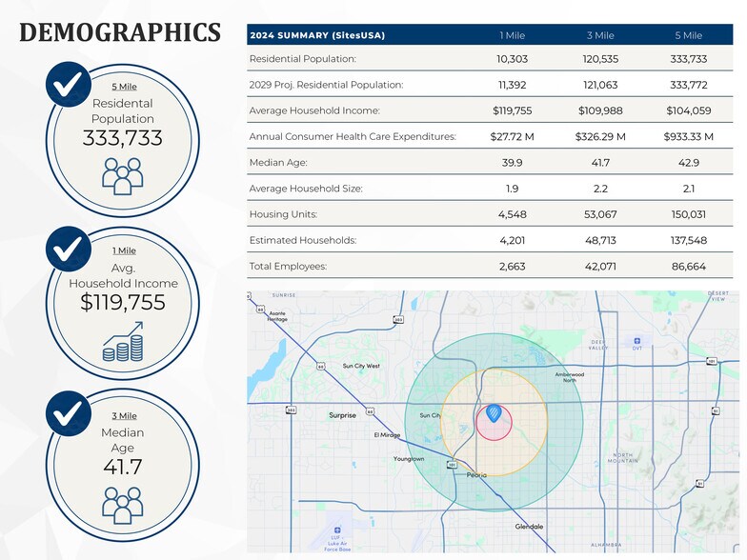Select the Luke Air Force Base airport icon
This screenshot has width=747, height=560.
pyautogui.click(x=336, y=529)
